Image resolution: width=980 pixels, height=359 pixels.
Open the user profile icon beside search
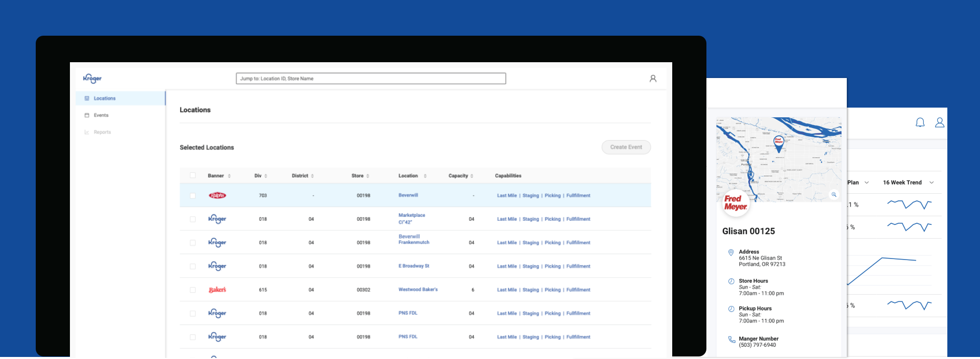click(x=653, y=79)
